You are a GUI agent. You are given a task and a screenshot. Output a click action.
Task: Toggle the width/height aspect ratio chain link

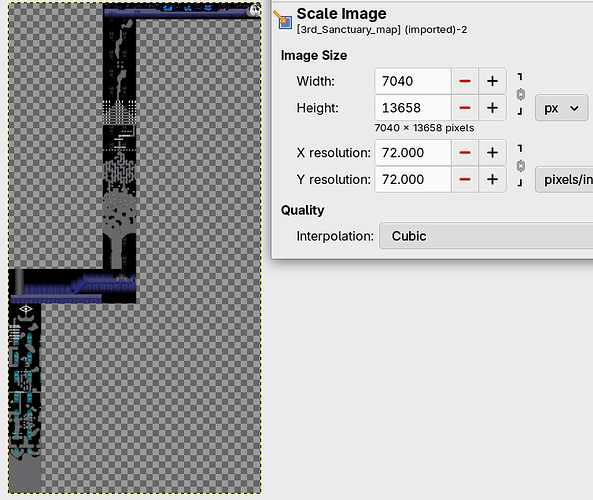point(521,94)
